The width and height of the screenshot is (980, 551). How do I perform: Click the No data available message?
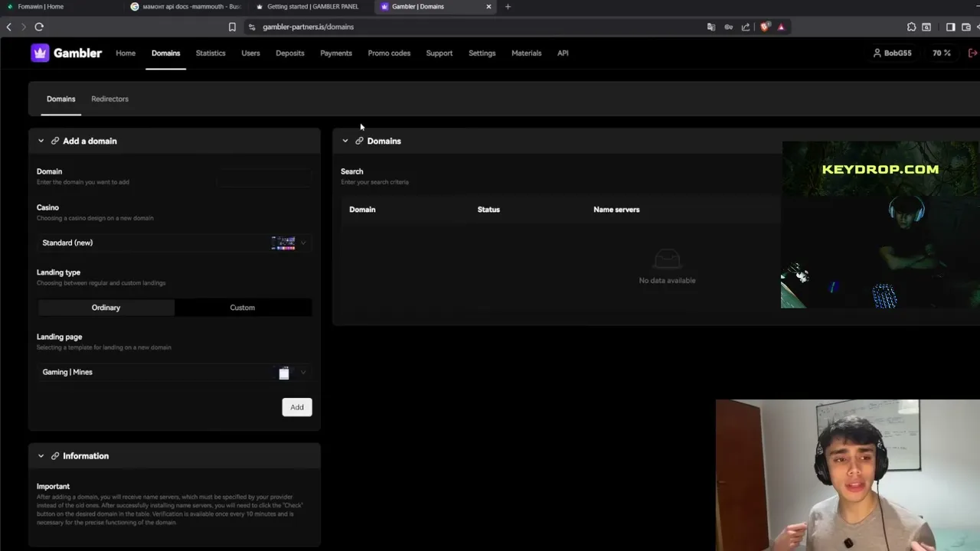tap(668, 281)
